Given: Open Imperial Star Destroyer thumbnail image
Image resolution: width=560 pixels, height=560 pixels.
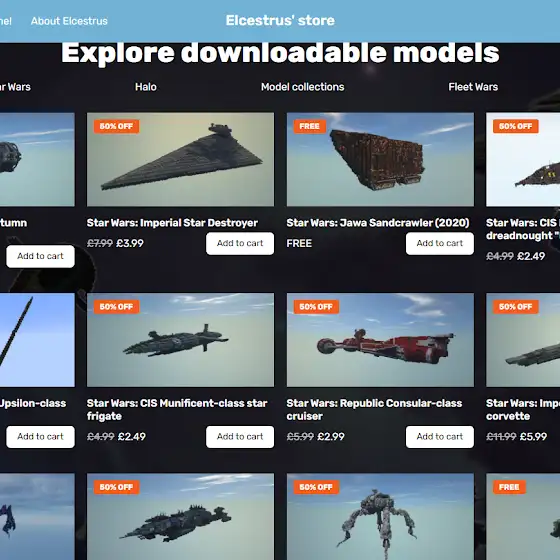Looking at the screenshot, I should (x=180, y=159).
